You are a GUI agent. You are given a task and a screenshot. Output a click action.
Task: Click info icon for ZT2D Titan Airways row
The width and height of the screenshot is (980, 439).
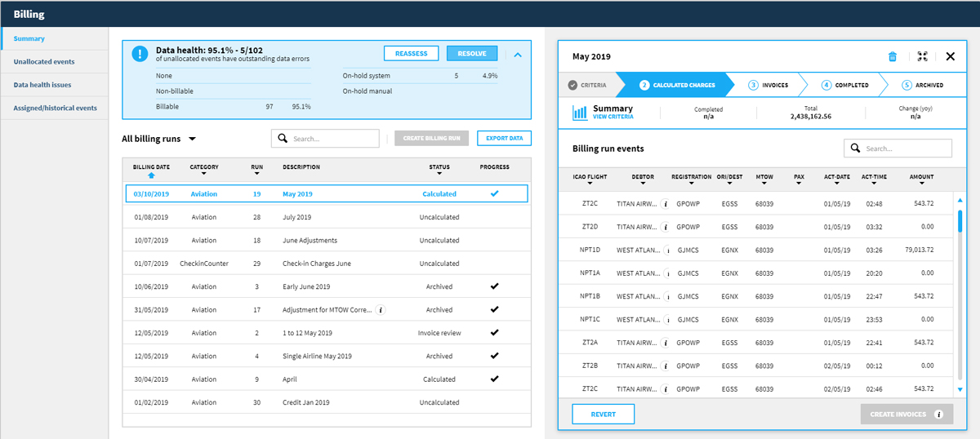(665, 227)
